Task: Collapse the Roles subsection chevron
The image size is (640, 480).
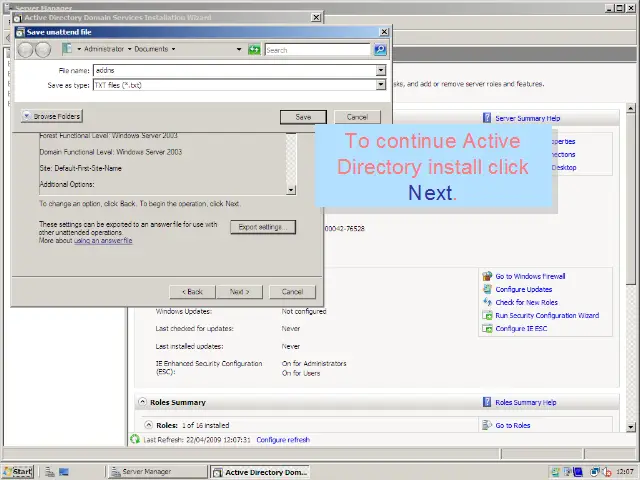Action: (149, 425)
